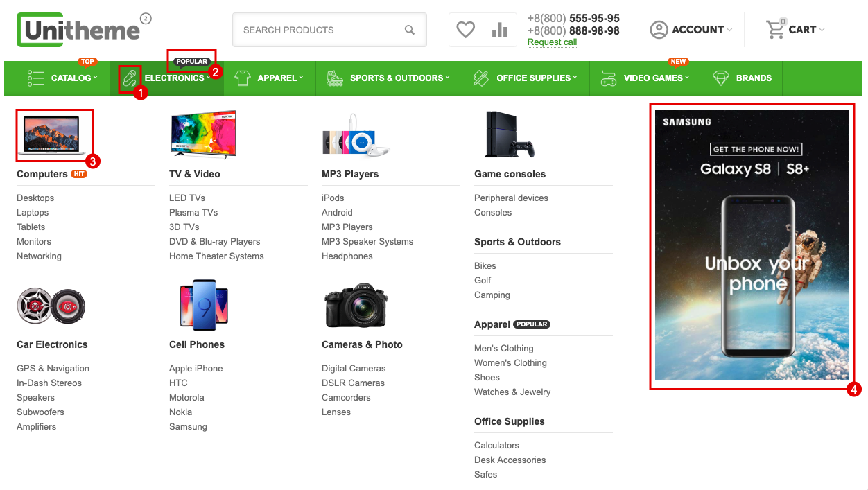This screenshot has height=490, width=868.
Task: Open the MP3 Players heading
Action: point(350,174)
